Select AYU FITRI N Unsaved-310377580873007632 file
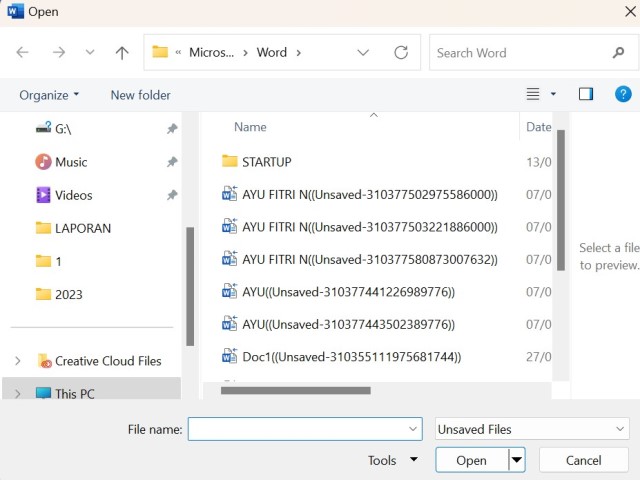Screen dimensions: 640x480 pos(370,260)
